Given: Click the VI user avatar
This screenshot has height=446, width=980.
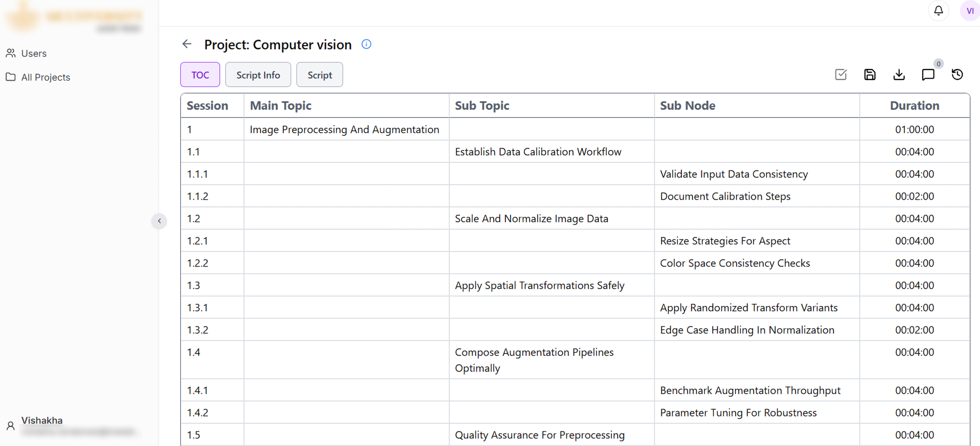Looking at the screenshot, I should (x=970, y=11).
